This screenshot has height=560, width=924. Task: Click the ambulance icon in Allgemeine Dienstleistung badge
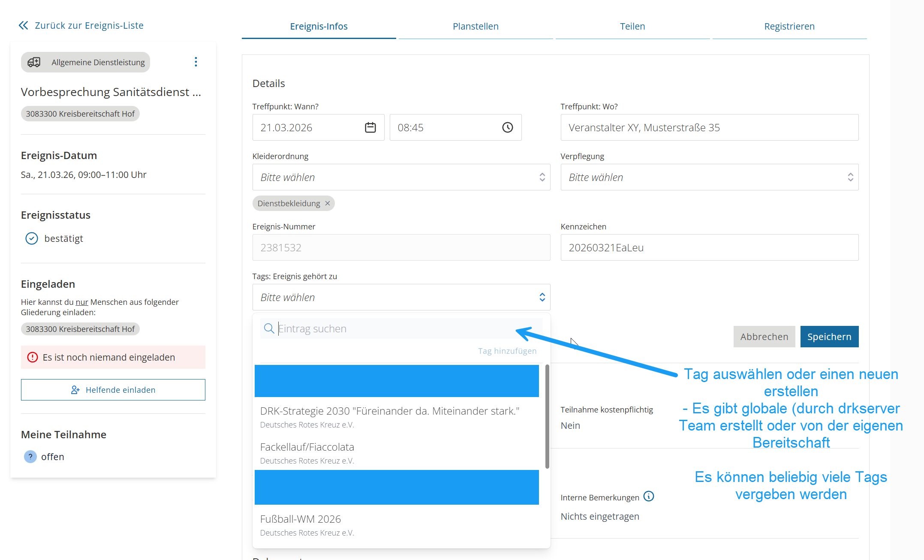pyautogui.click(x=34, y=62)
